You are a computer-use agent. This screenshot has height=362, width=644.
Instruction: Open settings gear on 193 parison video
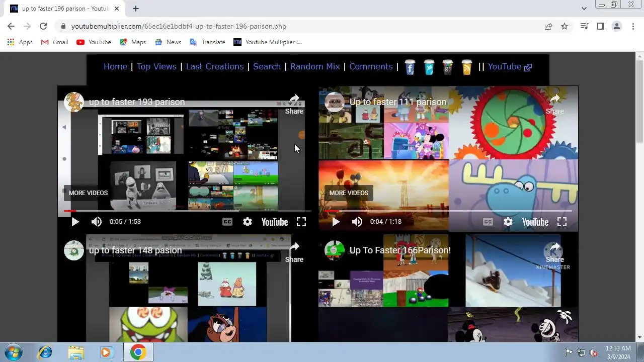[x=248, y=222]
